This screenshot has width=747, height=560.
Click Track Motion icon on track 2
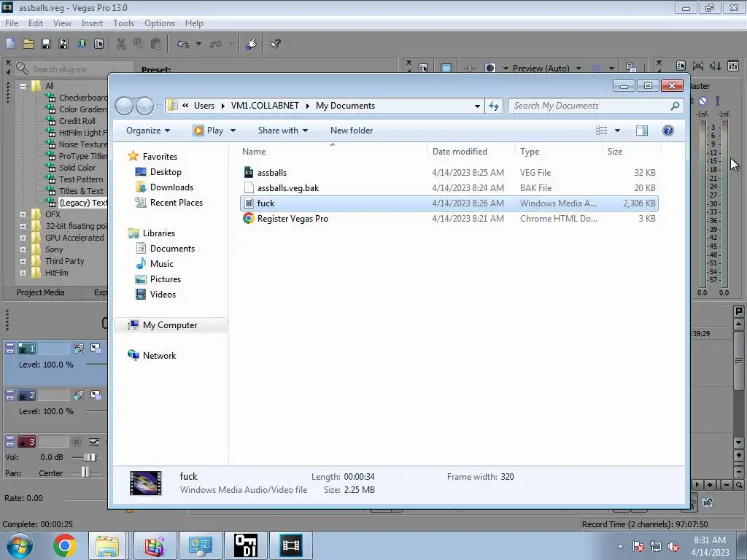pos(79,395)
